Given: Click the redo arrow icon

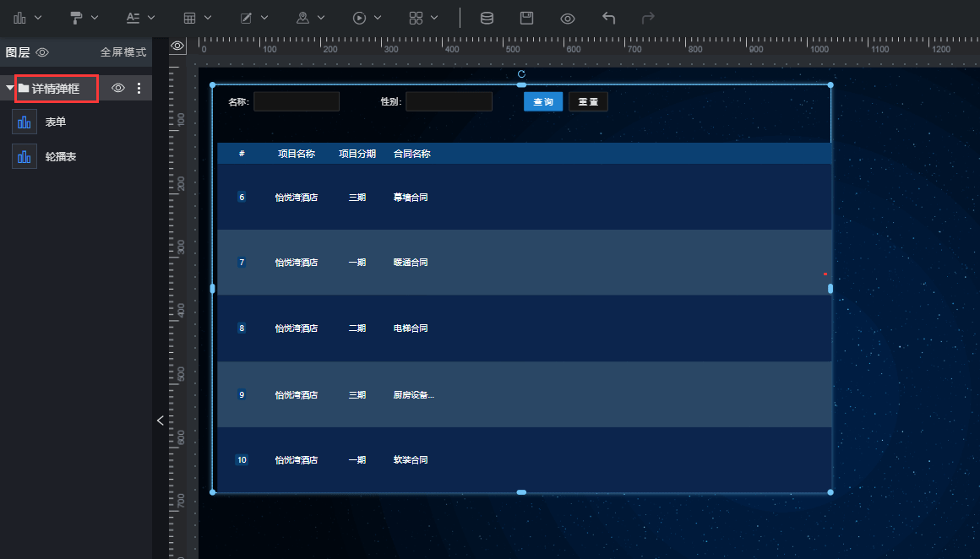Looking at the screenshot, I should tap(648, 18).
